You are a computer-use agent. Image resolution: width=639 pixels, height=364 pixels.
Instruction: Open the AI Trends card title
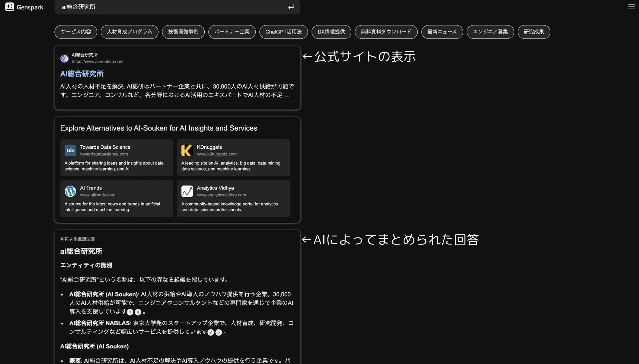(91, 188)
